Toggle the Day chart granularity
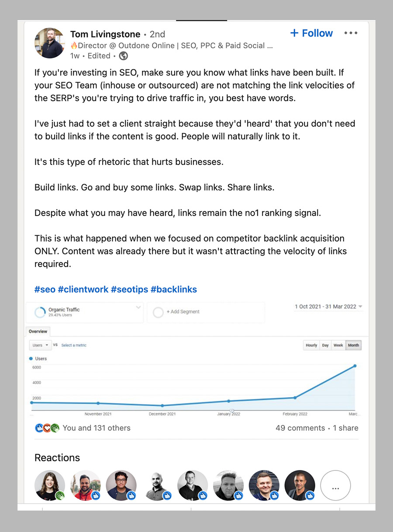393x532 pixels. tap(325, 345)
